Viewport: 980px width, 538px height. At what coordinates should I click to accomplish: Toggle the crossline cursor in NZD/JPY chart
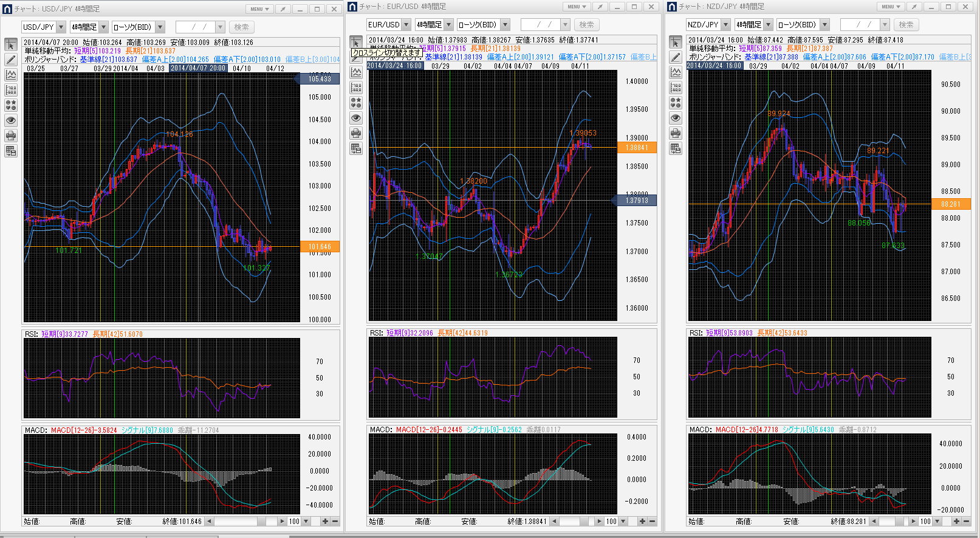tap(676, 43)
